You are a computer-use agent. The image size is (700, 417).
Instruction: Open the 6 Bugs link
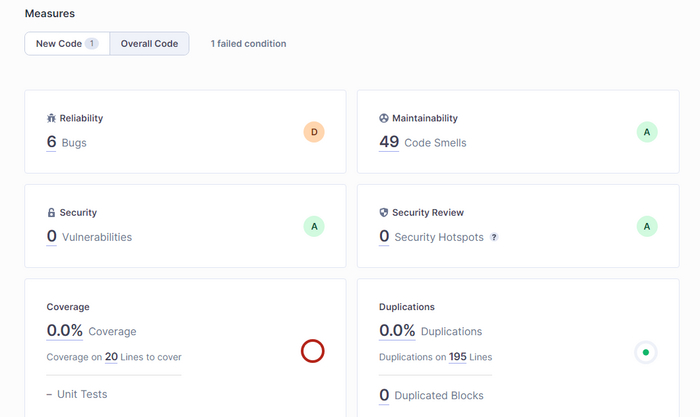pyautogui.click(x=52, y=142)
